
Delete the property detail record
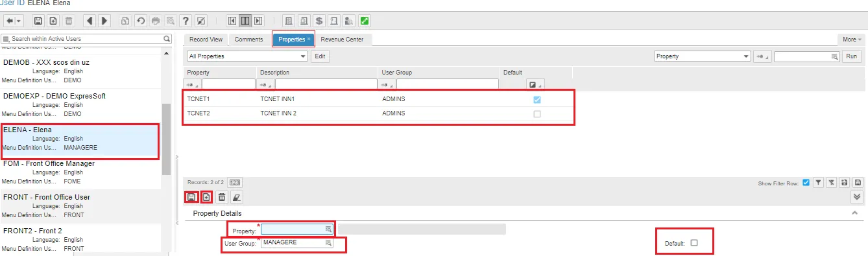coord(222,196)
